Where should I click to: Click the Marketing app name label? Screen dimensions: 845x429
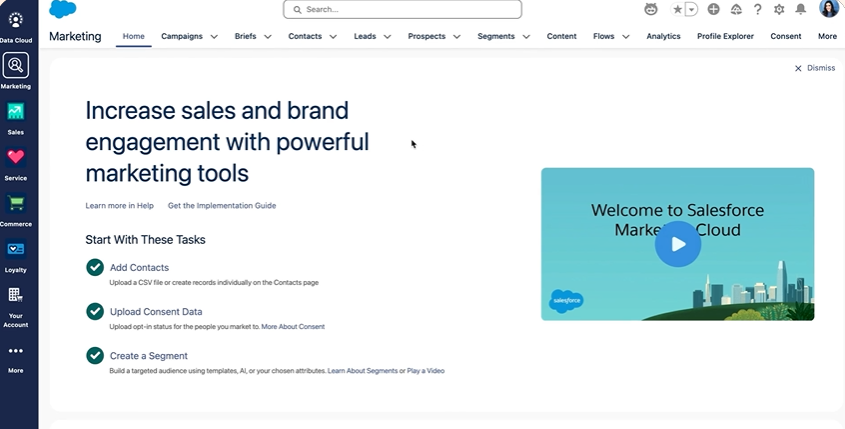point(75,36)
